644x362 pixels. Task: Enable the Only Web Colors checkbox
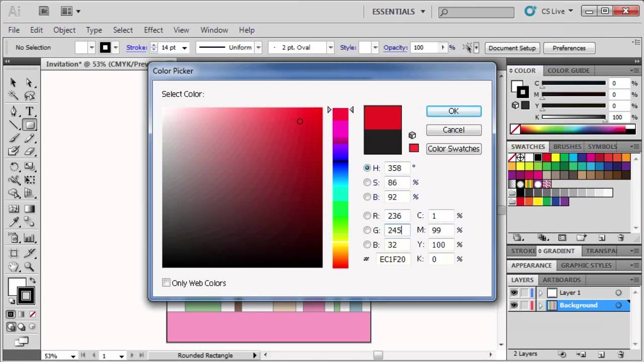point(166,283)
